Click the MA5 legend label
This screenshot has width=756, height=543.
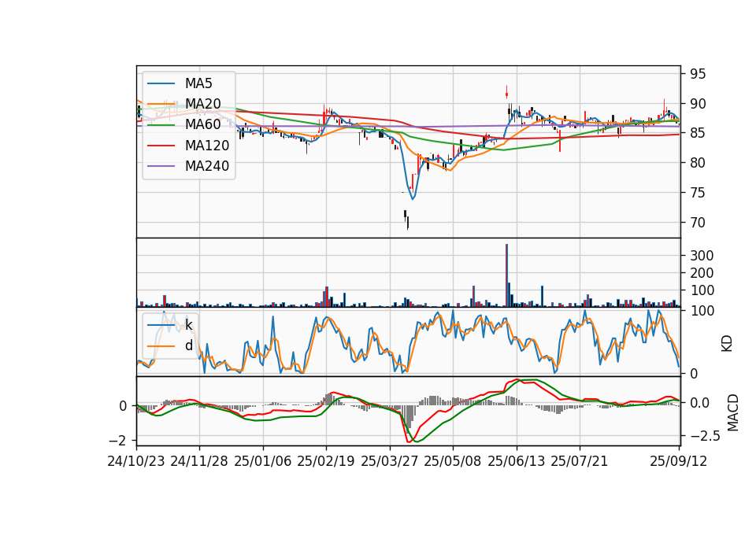point(198,83)
